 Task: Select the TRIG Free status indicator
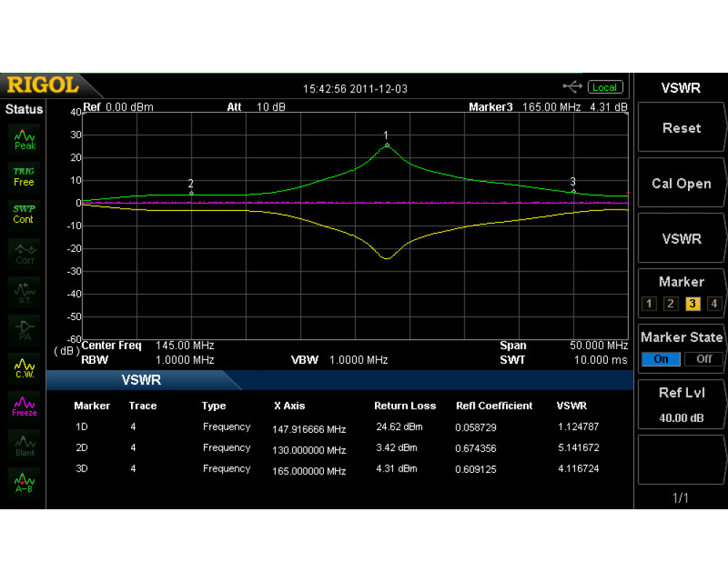click(x=24, y=176)
